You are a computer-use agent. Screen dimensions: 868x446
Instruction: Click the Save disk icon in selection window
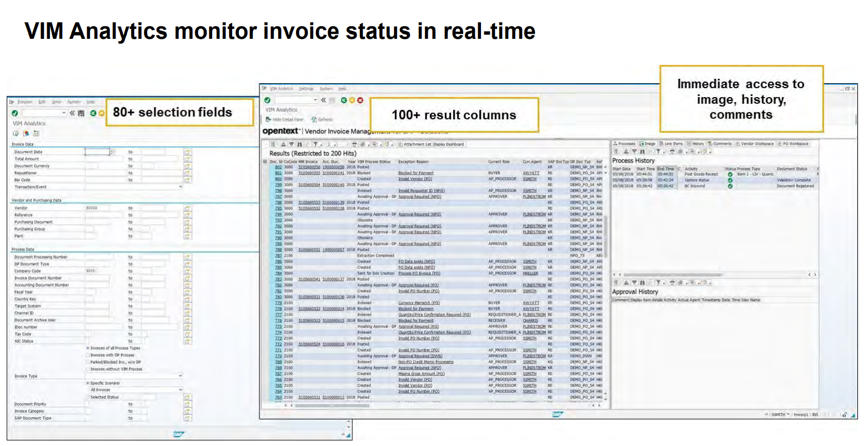(x=81, y=113)
